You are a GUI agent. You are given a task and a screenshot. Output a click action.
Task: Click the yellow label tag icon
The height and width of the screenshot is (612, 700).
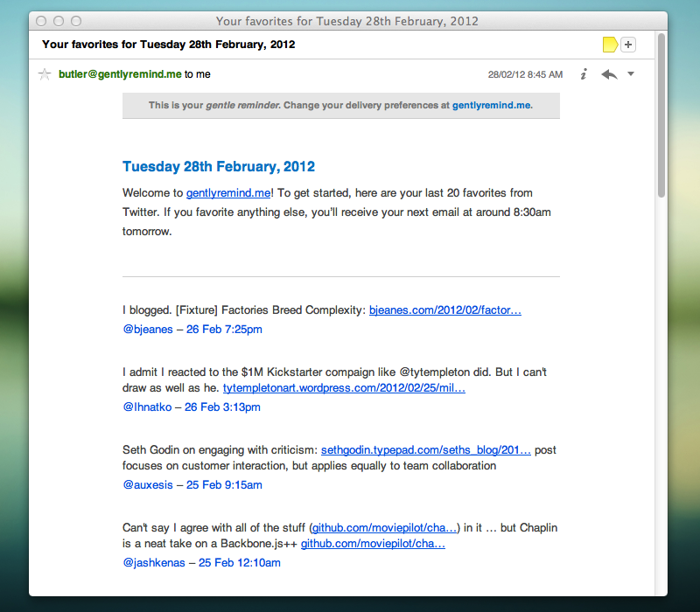(610, 45)
